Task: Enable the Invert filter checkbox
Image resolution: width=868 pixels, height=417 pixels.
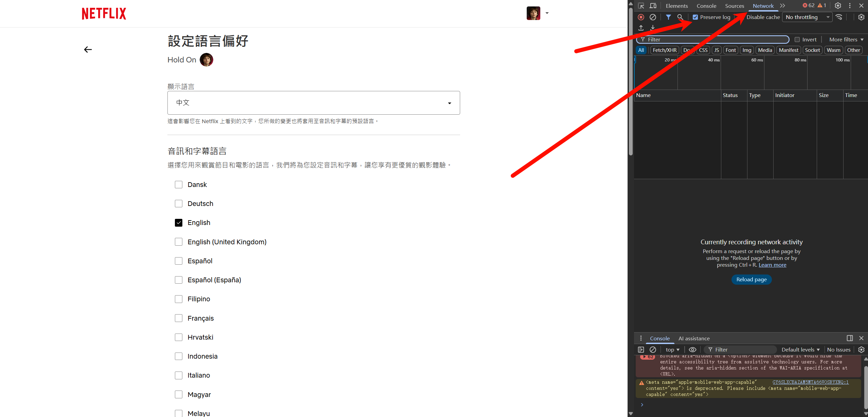Action: 797,40
